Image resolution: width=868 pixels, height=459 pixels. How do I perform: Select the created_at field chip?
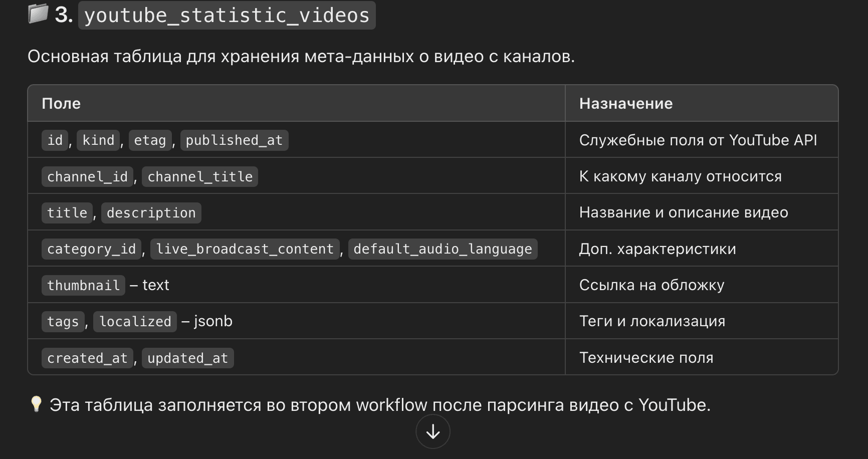click(87, 358)
